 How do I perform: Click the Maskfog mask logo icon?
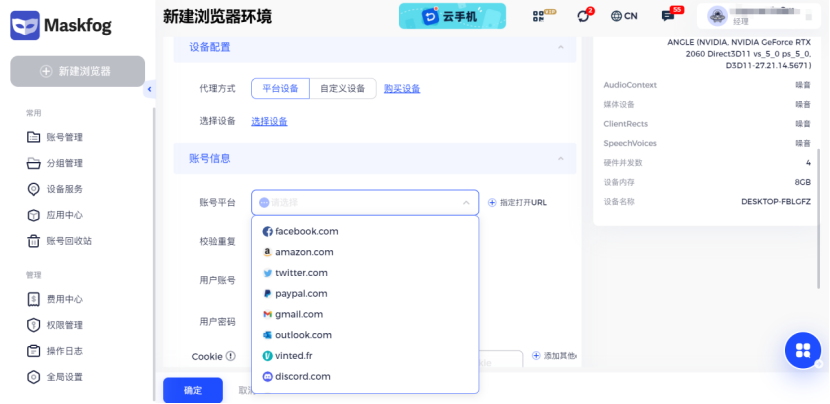[x=24, y=25]
